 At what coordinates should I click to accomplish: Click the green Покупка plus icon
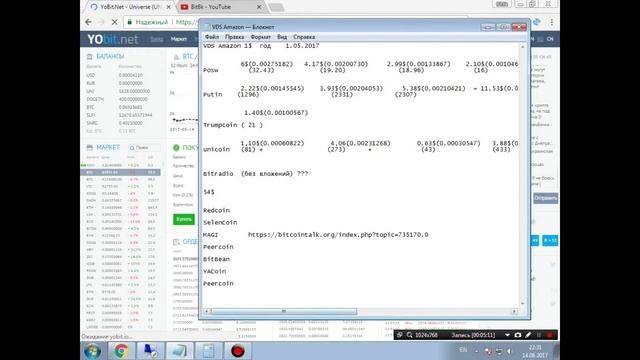(176, 147)
